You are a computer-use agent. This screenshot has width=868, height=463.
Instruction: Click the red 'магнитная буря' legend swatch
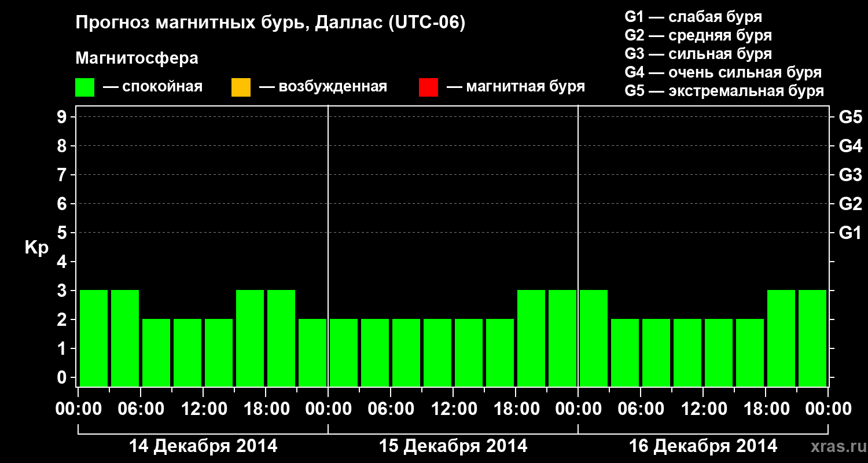click(428, 87)
